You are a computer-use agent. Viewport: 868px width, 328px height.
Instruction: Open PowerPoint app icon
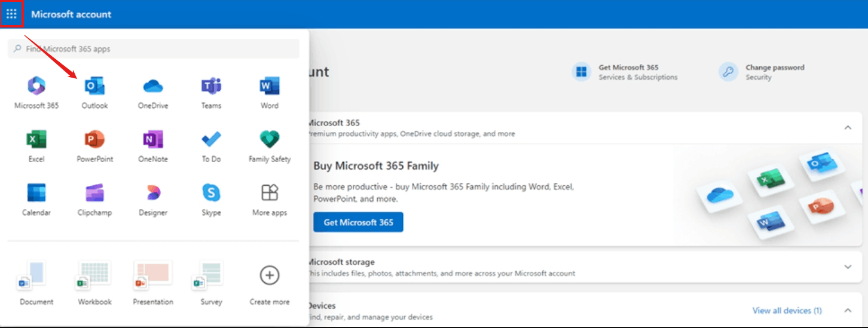(x=94, y=140)
